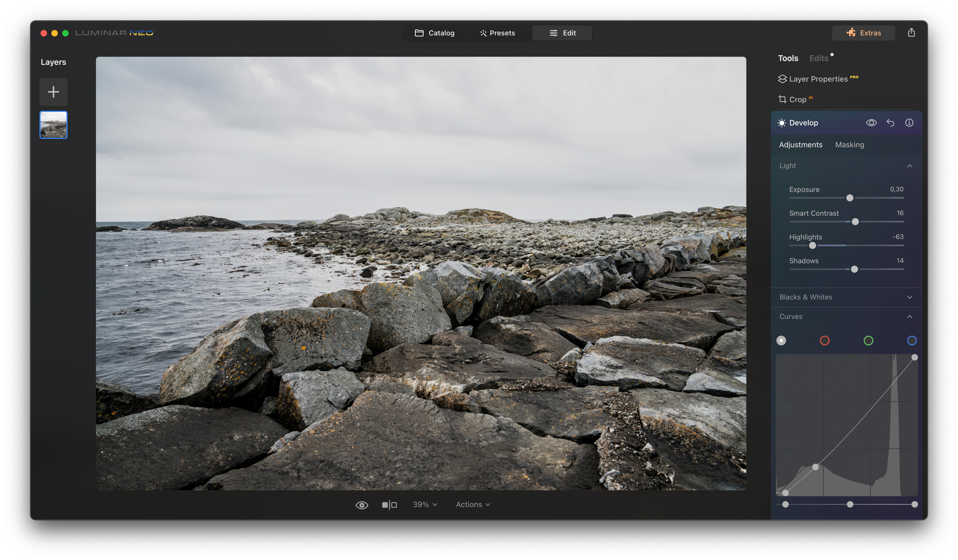
Task: Add a new layer with the plus button
Action: pos(53,91)
